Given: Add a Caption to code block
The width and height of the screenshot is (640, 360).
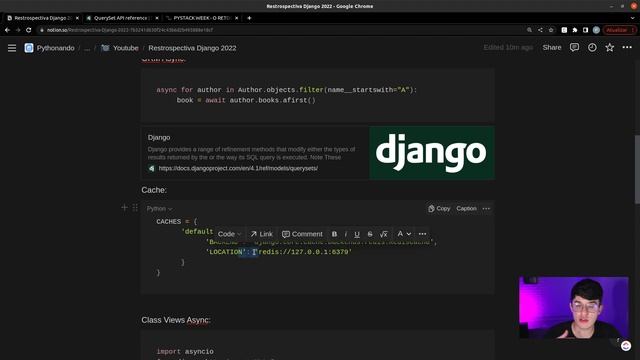Looking at the screenshot, I should tap(466, 209).
